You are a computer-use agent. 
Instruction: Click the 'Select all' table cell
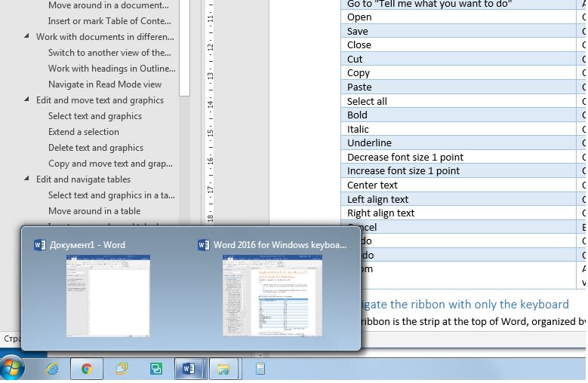[458, 101]
